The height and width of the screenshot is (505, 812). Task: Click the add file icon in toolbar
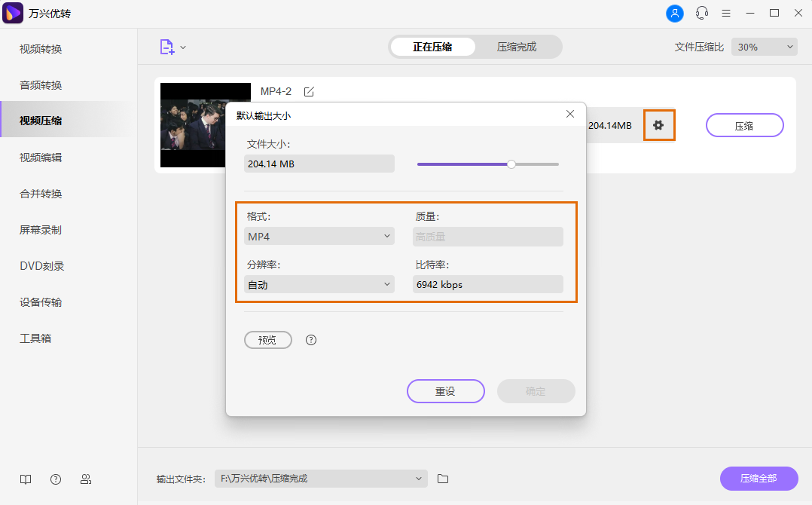pos(167,46)
